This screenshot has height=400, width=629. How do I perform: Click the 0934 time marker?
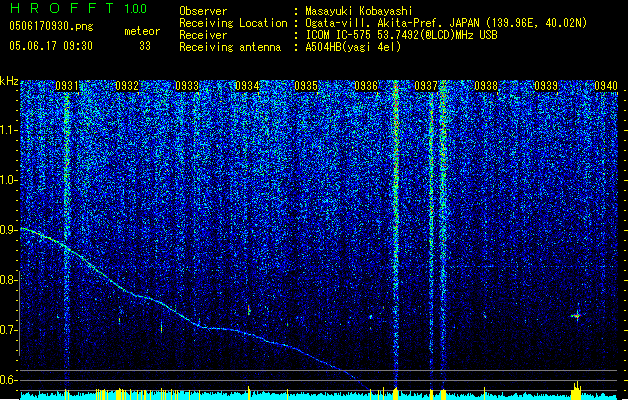click(x=247, y=87)
